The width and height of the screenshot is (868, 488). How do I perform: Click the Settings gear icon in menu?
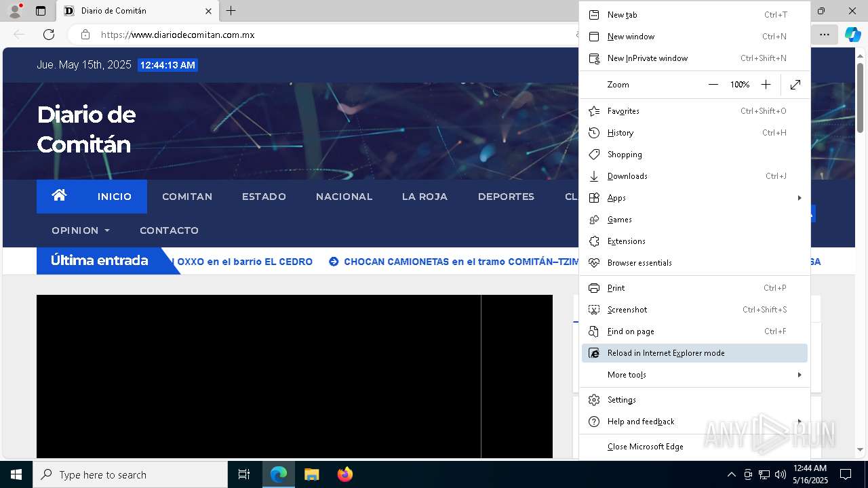click(x=594, y=400)
